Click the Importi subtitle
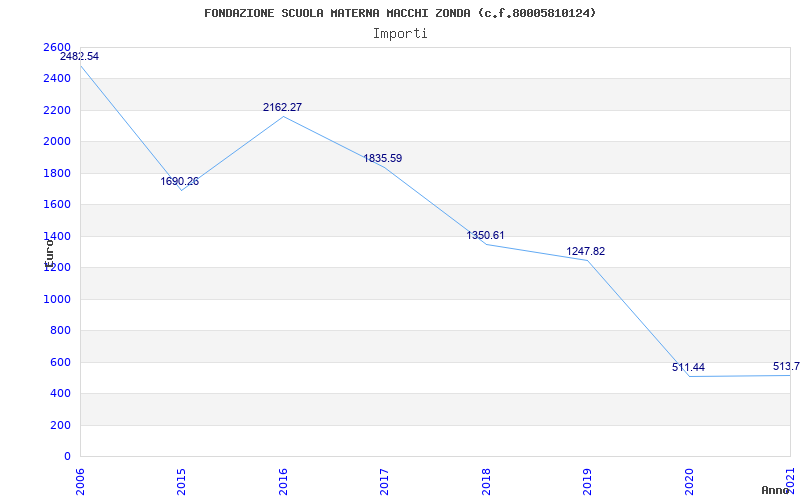The height and width of the screenshot is (500, 800). (400, 34)
